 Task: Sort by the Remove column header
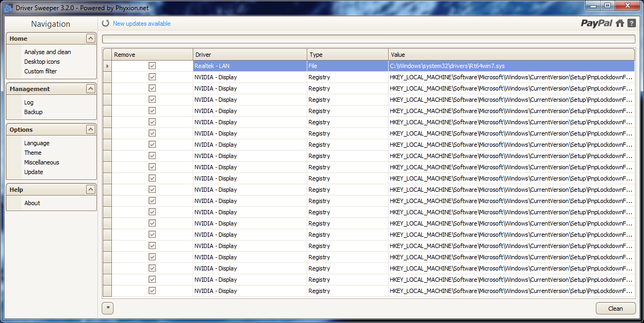pos(152,54)
